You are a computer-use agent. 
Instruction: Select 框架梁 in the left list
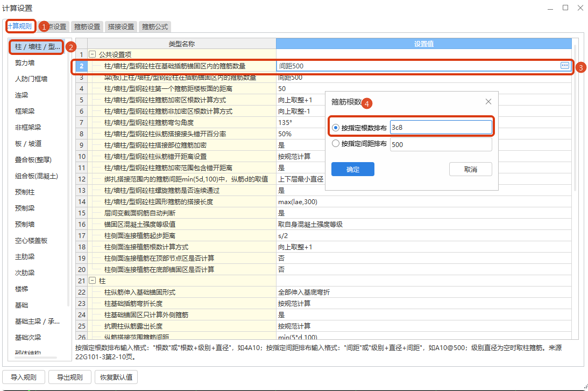pos(25,111)
